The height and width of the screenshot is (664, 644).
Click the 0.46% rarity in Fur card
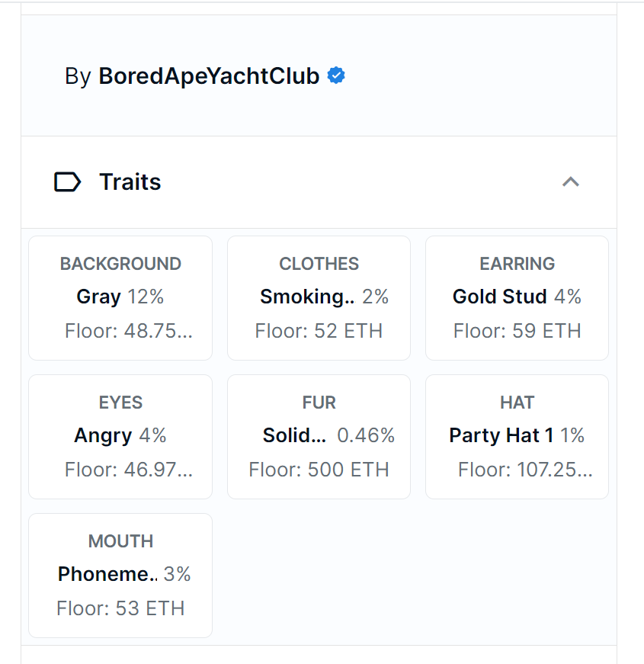pos(366,435)
